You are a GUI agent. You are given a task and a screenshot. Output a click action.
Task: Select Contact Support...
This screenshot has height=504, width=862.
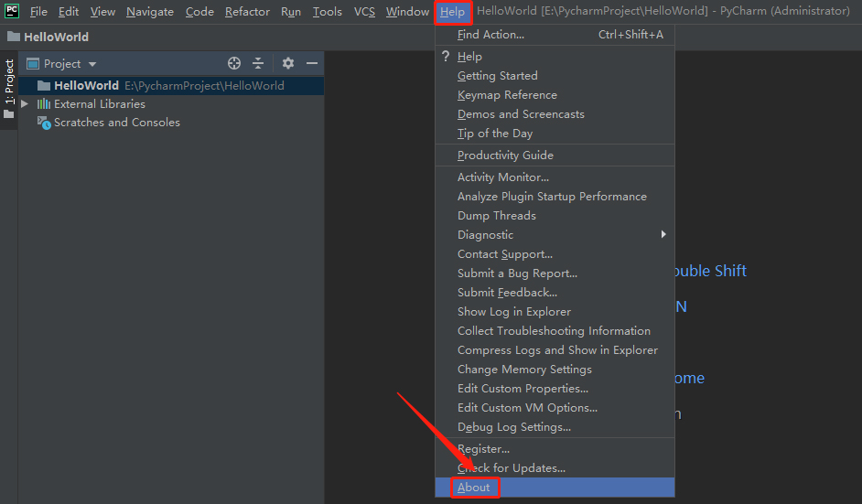click(x=555, y=254)
